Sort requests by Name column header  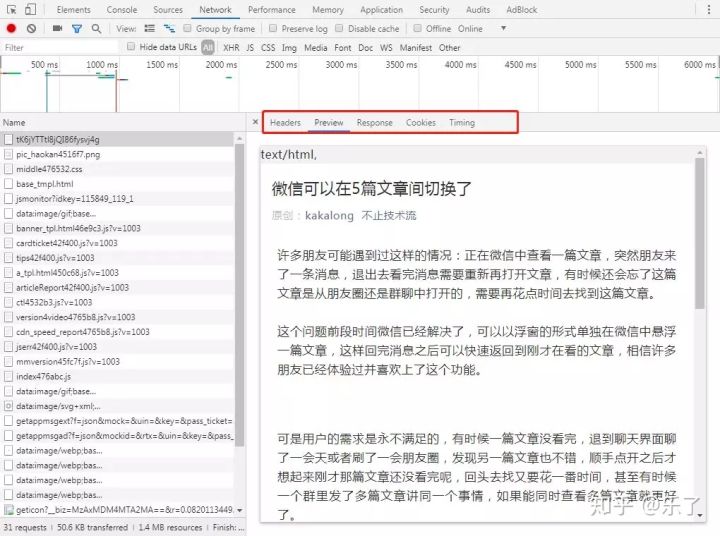(x=123, y=123)
